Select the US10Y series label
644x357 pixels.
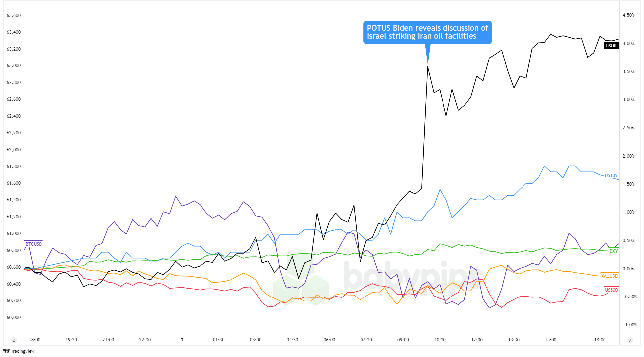point(611,175)
